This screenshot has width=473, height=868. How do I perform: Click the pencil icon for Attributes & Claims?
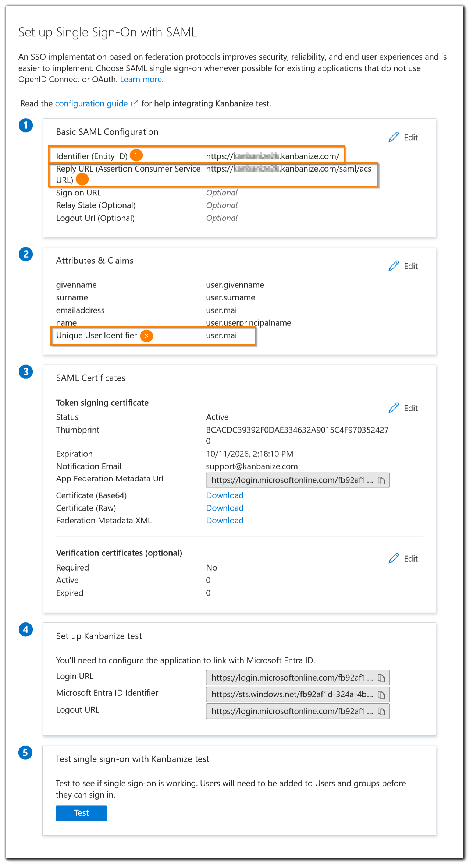(394, 266)
